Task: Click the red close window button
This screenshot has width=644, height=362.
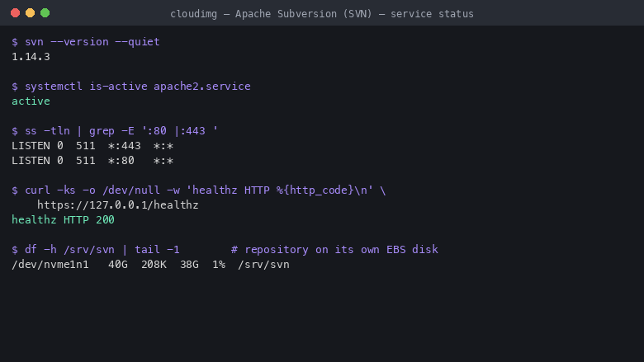Action: pos(15,13)
